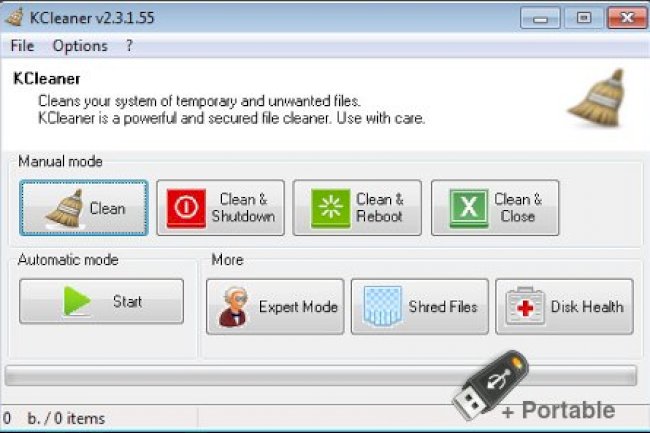Click the green reboot spinner icon
The image size is (650, 433).
[330, 208]
